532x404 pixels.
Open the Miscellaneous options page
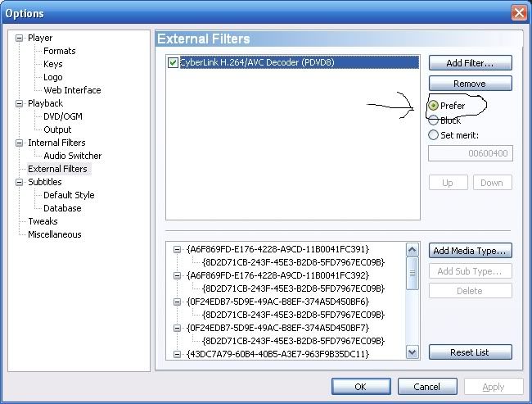point(55,235)
